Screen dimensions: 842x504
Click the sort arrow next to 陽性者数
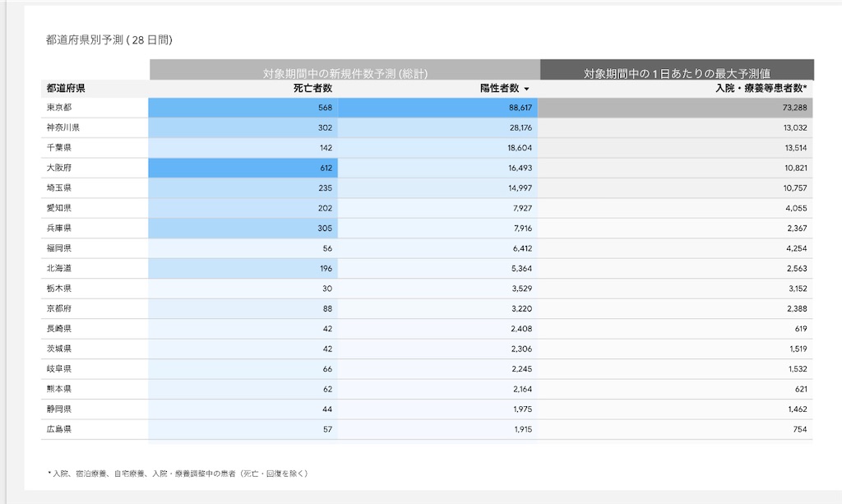tap(526, 89)
